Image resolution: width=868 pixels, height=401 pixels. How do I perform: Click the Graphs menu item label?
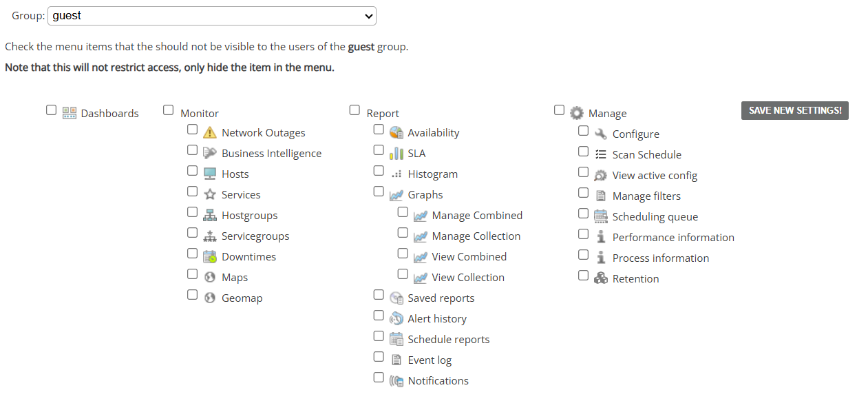tap(425, 195)
